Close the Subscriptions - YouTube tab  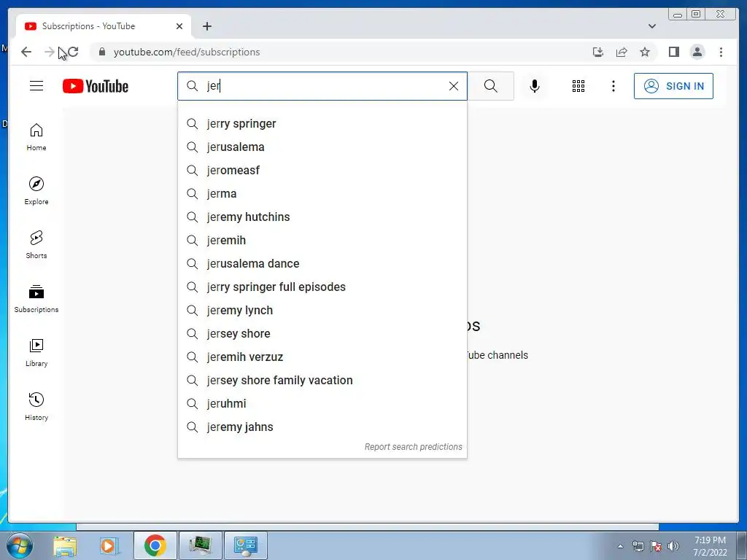179,26
